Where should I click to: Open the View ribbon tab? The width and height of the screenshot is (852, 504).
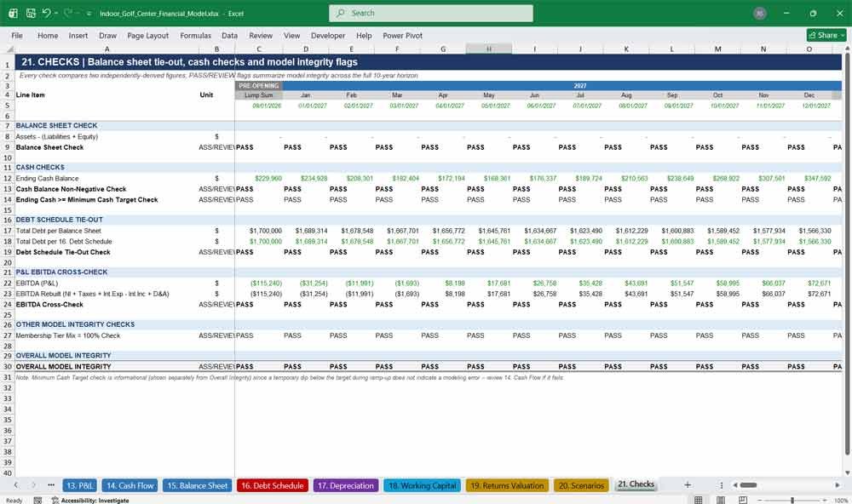pyautogui.click(x=291, y=35)
